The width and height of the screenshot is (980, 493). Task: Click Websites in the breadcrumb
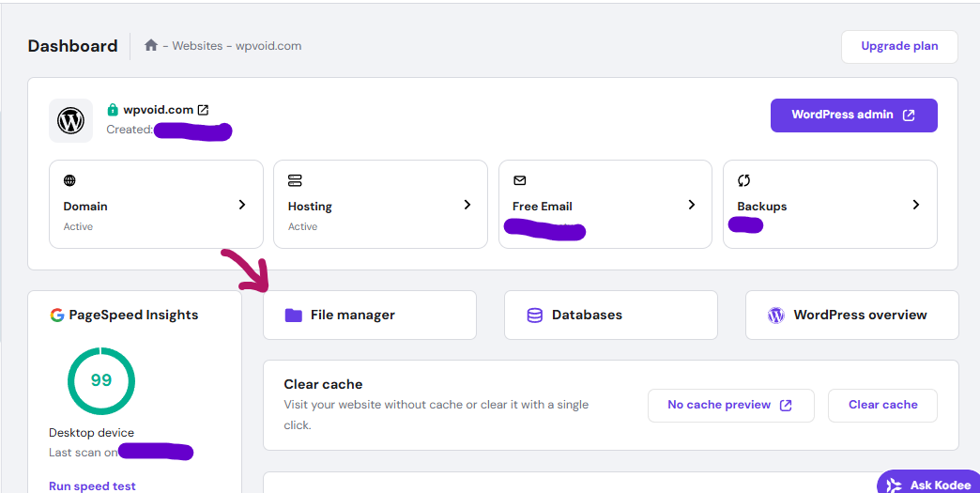click(x=197, y=46)
